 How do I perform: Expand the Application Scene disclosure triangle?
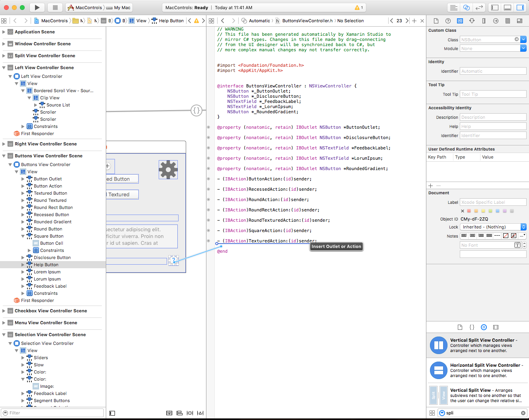(4, 32)
